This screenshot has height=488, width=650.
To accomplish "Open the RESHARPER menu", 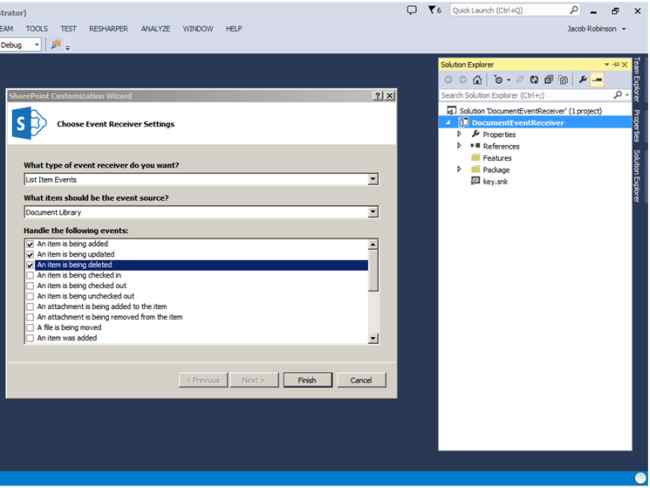I will tap(108, 29).
